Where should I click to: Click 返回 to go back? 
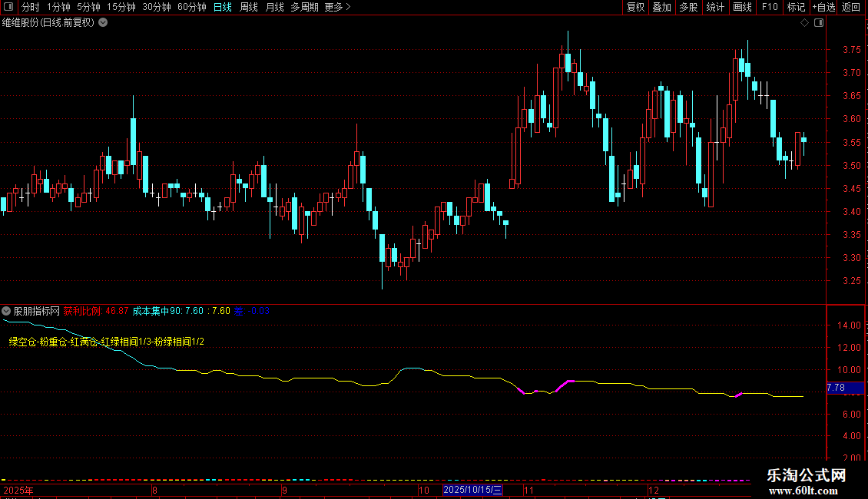pos(851,7)
